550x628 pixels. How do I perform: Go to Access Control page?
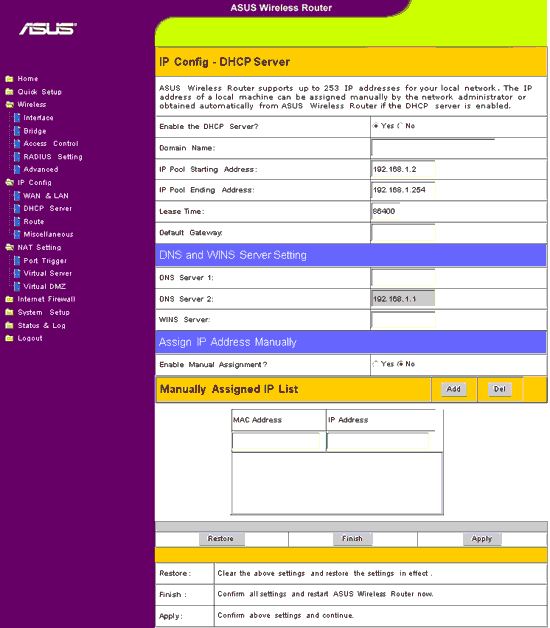(x=51, y=143)
